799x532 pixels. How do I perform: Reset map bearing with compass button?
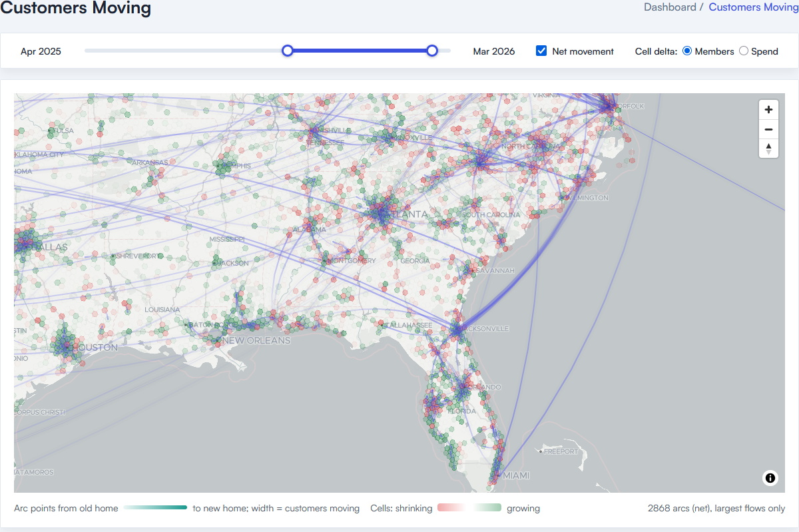coord(768,148)
